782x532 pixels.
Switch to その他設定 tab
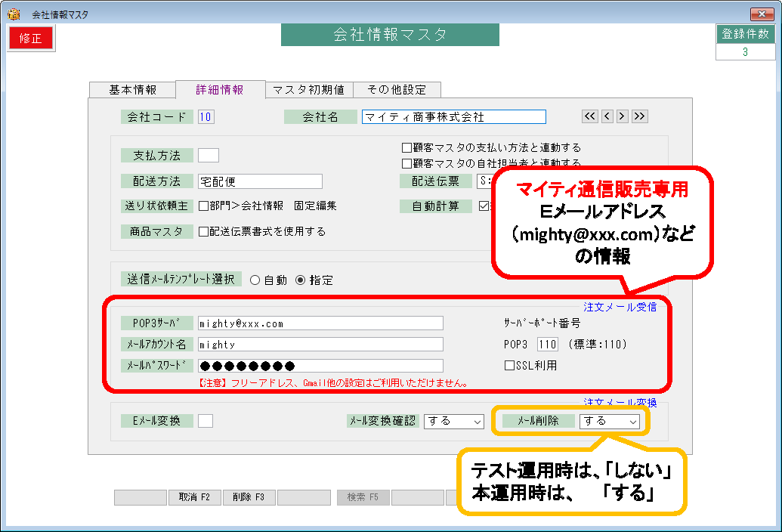[397, 90]
